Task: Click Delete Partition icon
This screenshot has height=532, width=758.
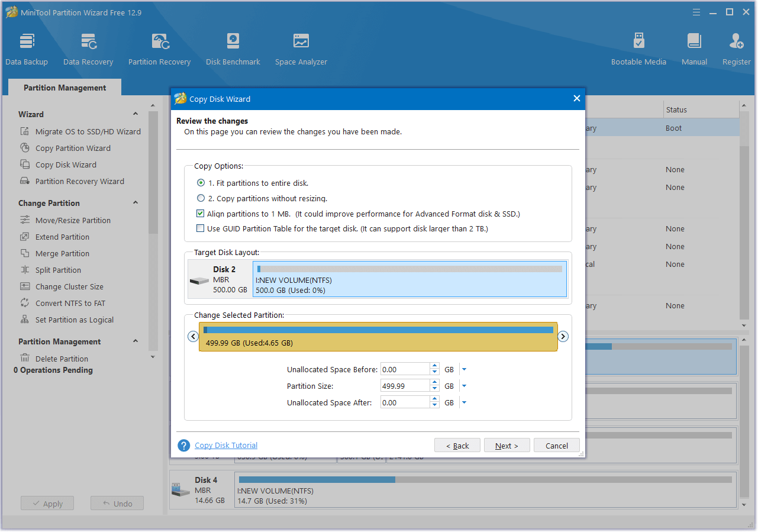Action: coord(25,359)
